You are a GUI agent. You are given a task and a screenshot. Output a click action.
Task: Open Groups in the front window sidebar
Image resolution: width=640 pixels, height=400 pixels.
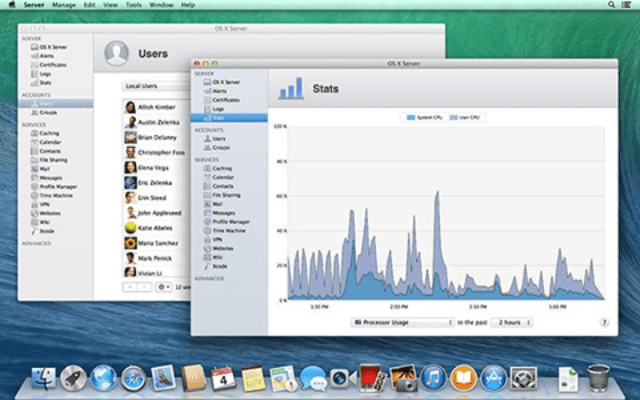[222, 147]
